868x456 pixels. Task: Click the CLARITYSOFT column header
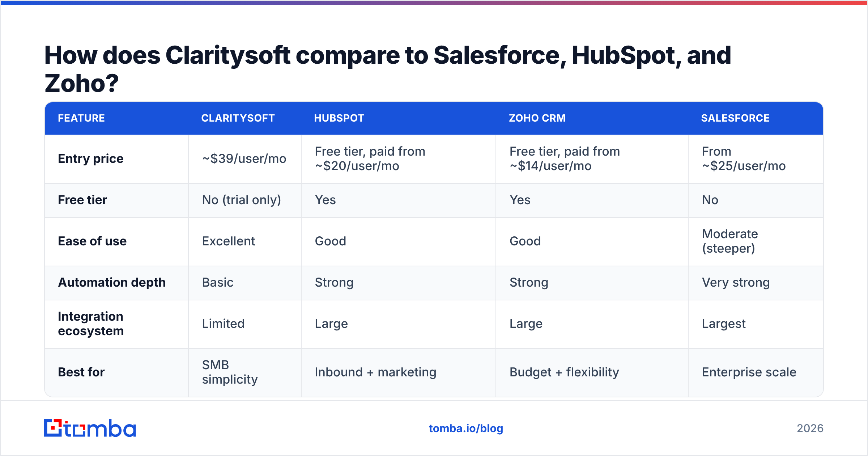click(238, 118)
